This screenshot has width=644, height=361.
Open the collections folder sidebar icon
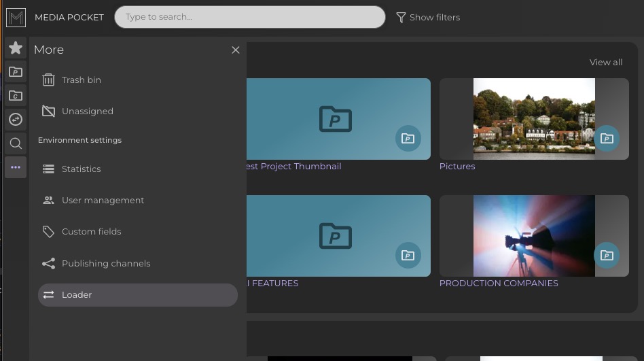16,96
